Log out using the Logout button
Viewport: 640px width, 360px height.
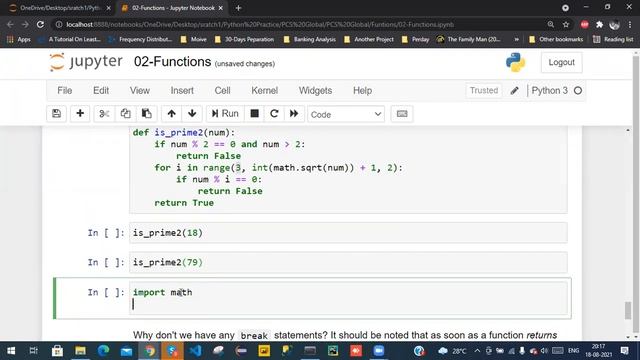click(561, 62)
